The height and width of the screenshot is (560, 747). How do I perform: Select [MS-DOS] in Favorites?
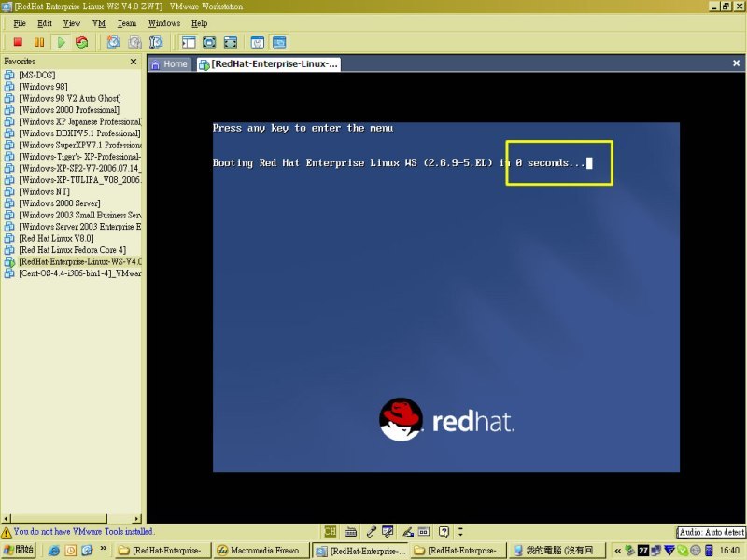tap(37, 75)
